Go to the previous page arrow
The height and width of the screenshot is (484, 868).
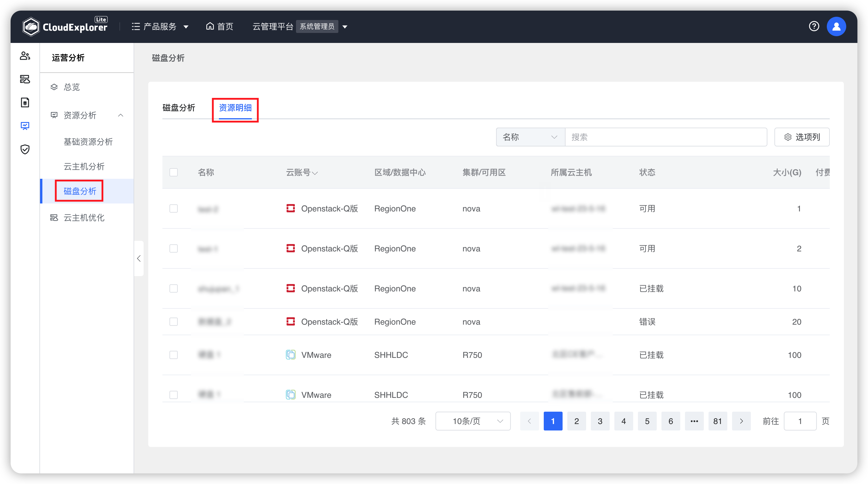coord(529,421)
